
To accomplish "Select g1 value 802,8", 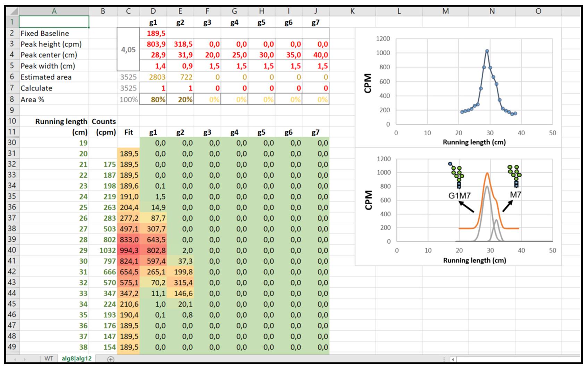I will pos(153,250).
